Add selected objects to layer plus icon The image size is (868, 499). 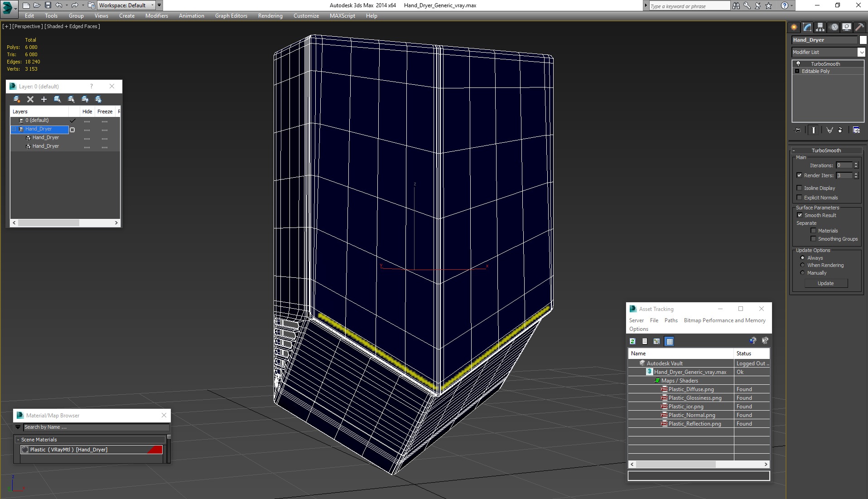44,99
